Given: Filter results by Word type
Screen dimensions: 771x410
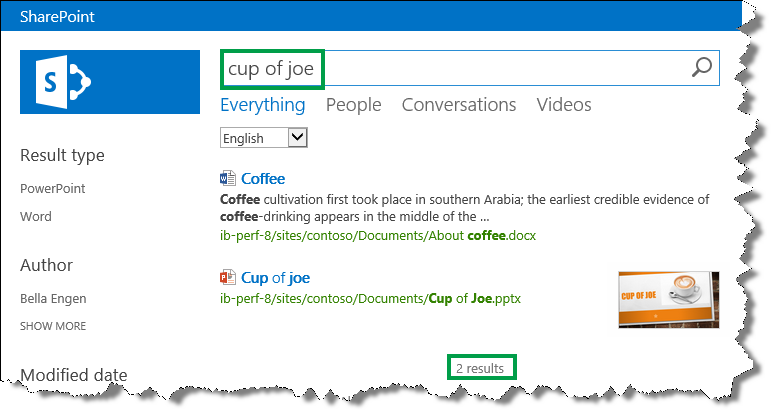Looking at the screenshot, I should (36, 216).
